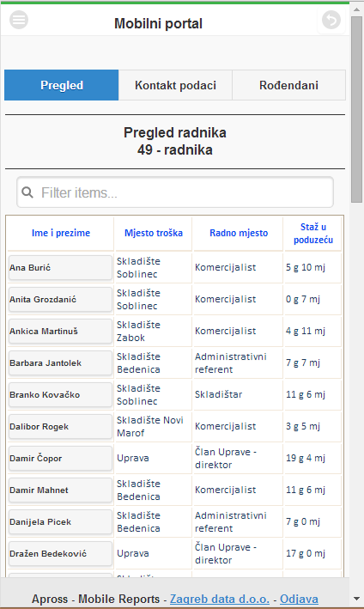Click the search magnifier icon
The image size is (364, 609).
coord(27,192)
